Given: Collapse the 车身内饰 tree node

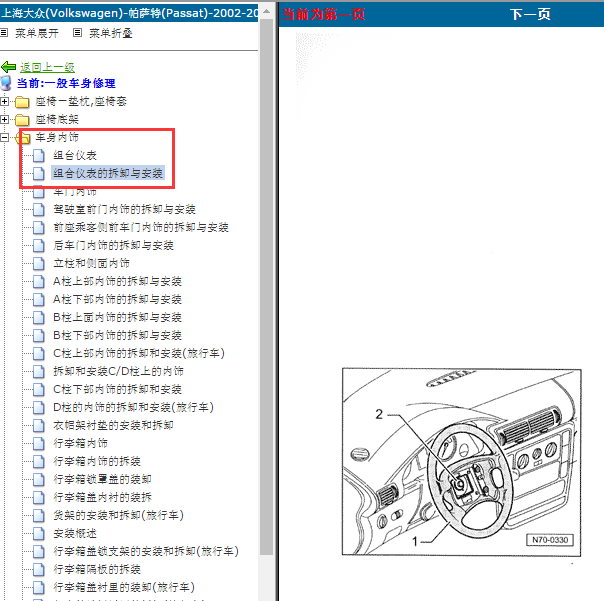Looking at the screenshot, I should (4, 138).
